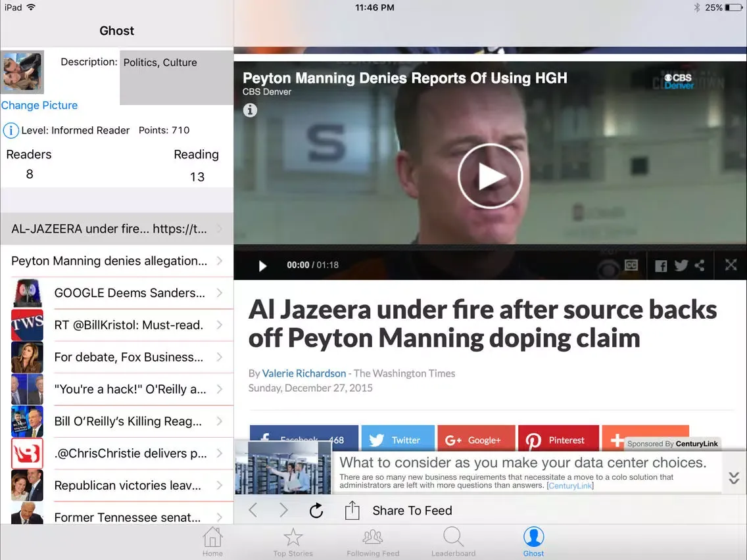Image resolution: width=747 pixels, height=560 pixels.
Task: Tap the profile picture thumbnail
Action: [23, 72]
